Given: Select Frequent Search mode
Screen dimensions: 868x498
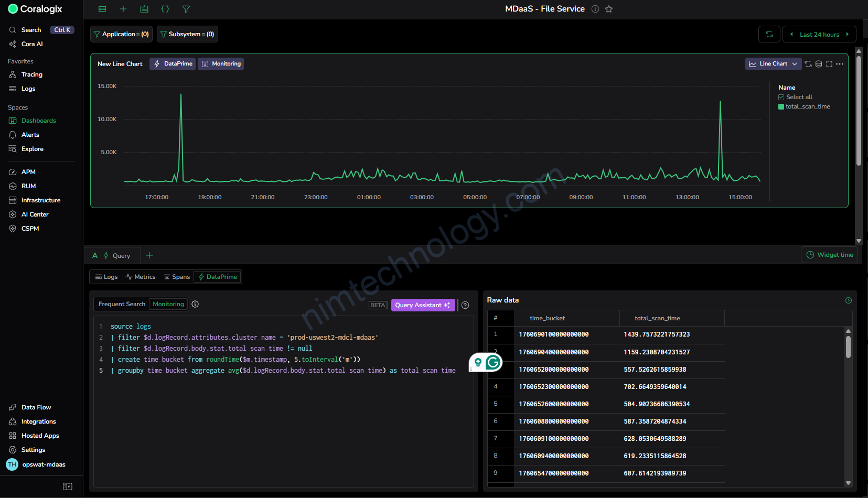Looking at the screenshot, I should point(122,304).
